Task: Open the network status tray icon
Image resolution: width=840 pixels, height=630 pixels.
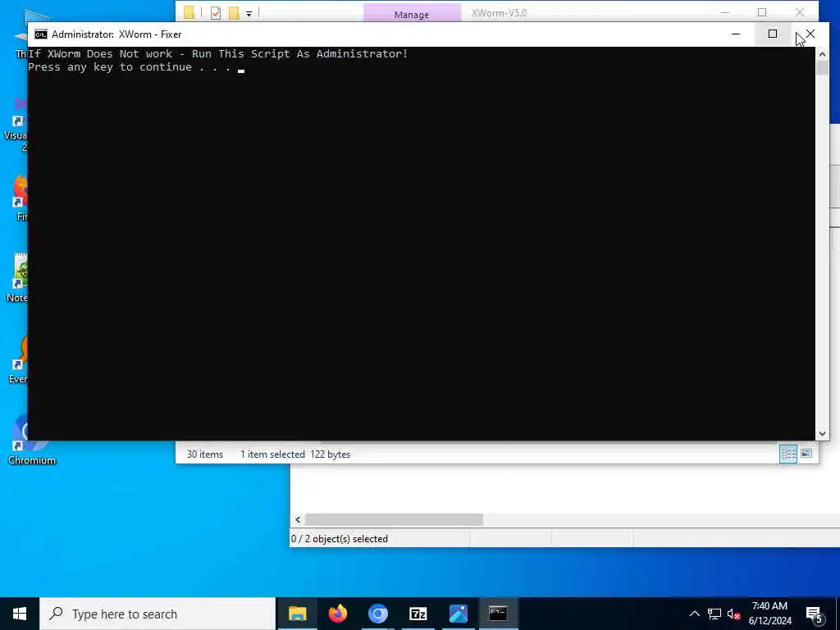Action: [x=714, y=614]
